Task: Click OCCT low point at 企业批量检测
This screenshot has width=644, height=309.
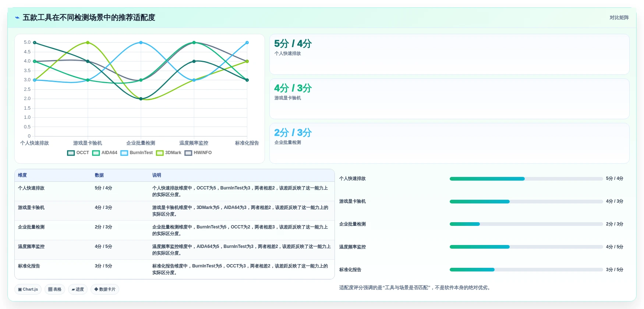Action: click(141, 99)
